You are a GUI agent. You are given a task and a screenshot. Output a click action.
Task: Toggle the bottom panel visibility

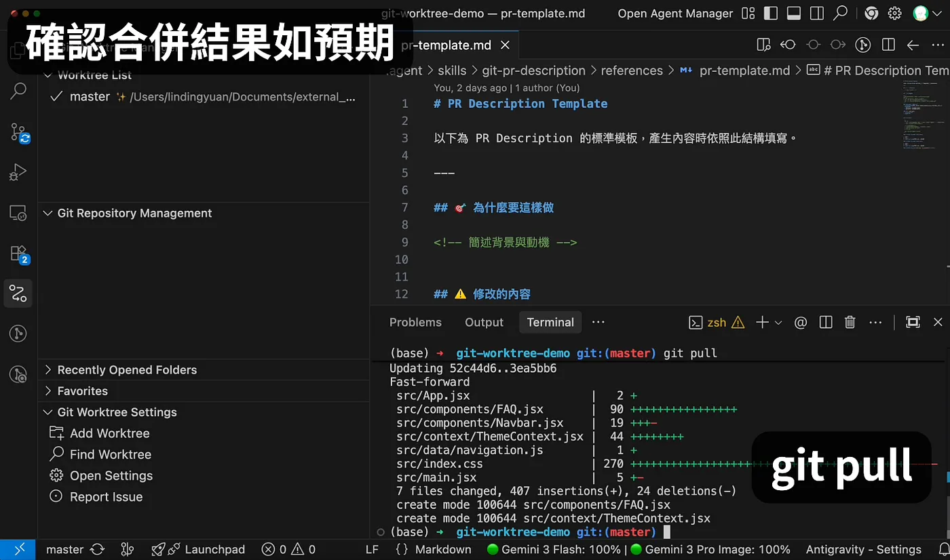pos(794,14)
